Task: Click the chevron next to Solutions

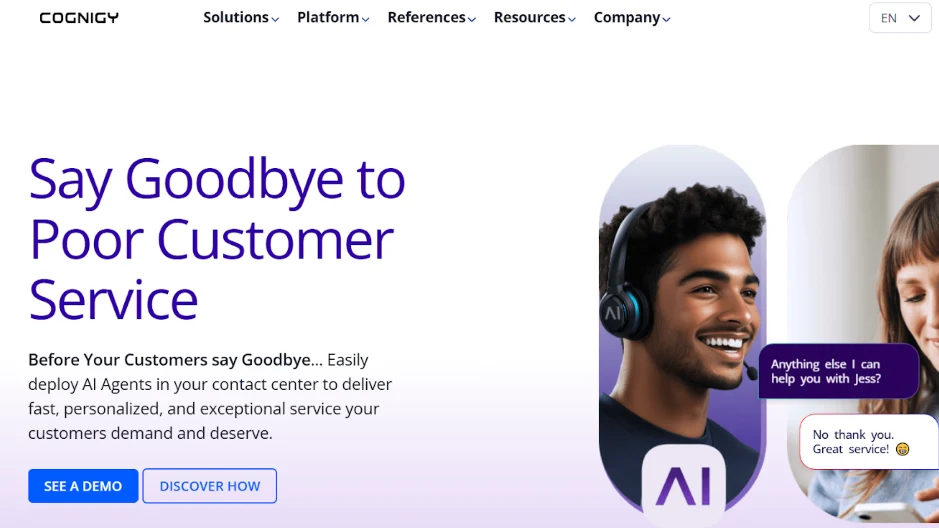Action: click(x=275, y=19)
